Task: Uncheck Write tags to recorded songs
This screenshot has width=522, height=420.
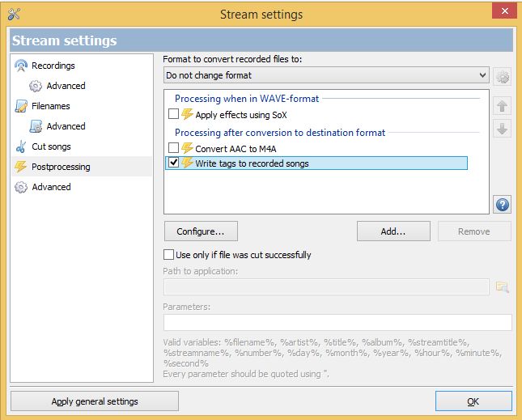Action: point(173,163)
